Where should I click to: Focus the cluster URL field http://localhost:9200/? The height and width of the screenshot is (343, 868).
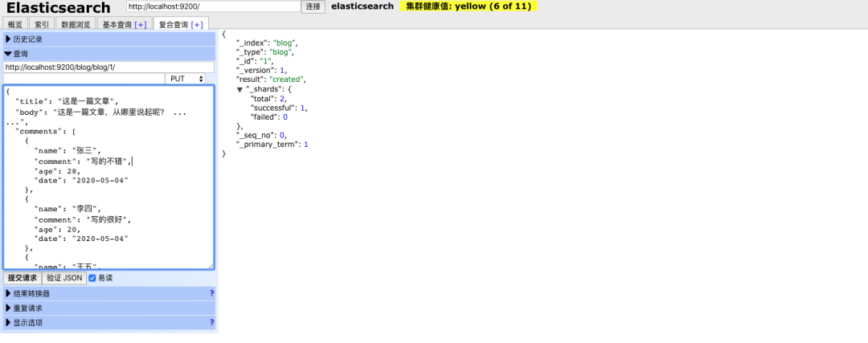(x=213, y=6)
